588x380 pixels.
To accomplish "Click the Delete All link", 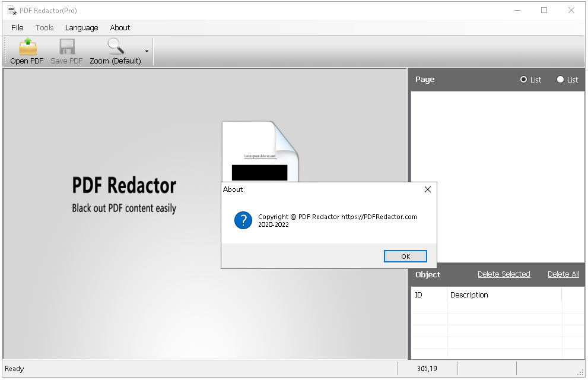I will coord(563,274).
